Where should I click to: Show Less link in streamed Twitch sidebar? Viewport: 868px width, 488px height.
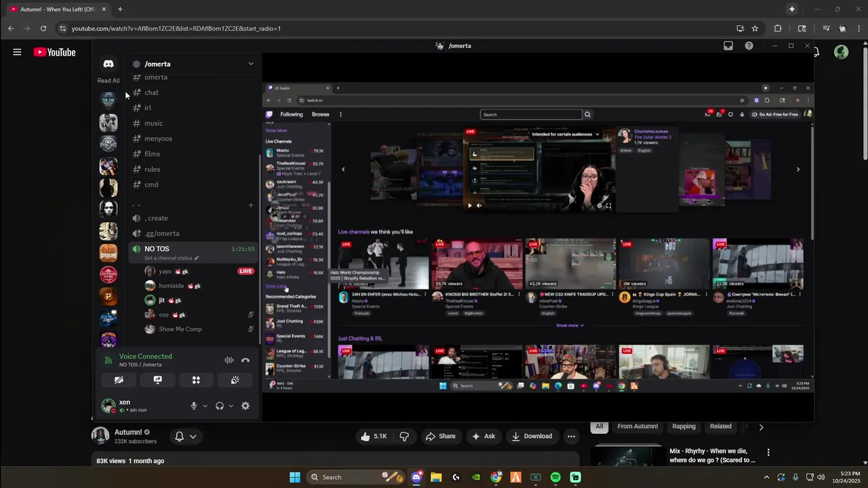275,287
